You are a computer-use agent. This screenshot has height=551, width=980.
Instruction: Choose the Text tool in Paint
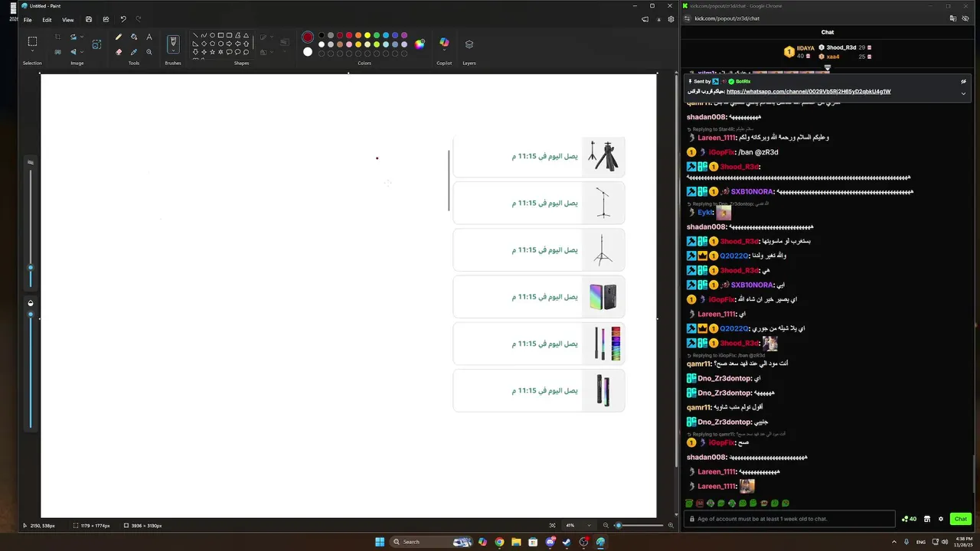click(149, 37)
